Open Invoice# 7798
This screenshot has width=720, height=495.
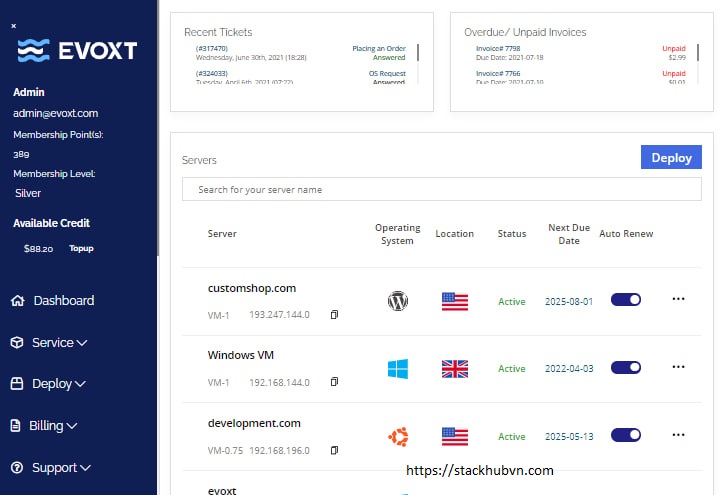498,48
